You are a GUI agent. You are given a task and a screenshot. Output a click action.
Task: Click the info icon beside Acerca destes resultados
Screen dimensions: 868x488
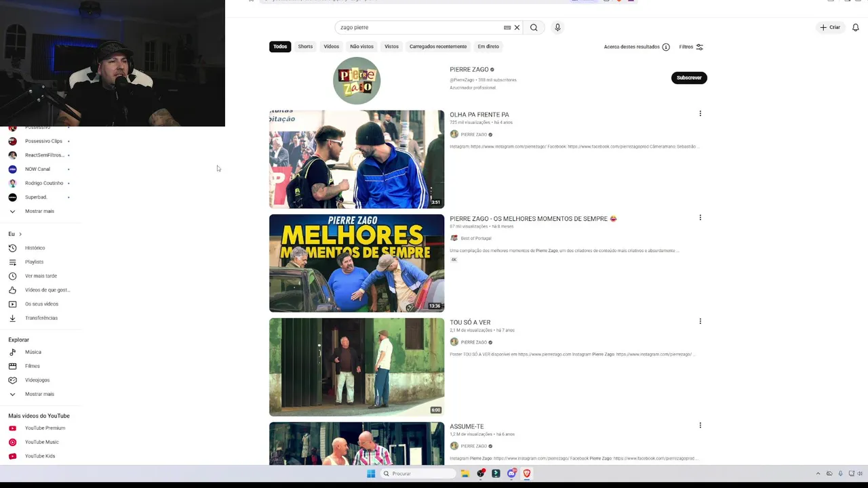coord(666,47)
